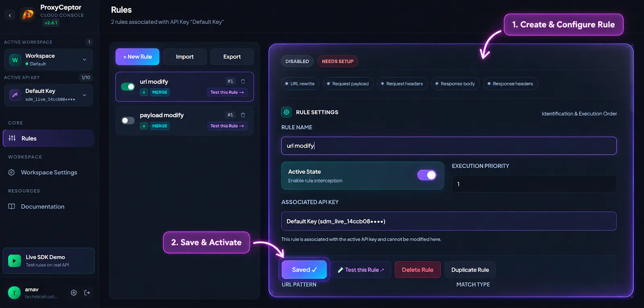Click the Duplicate Rule button
Viewport: 644px width, 308px height.
(470, 270)
